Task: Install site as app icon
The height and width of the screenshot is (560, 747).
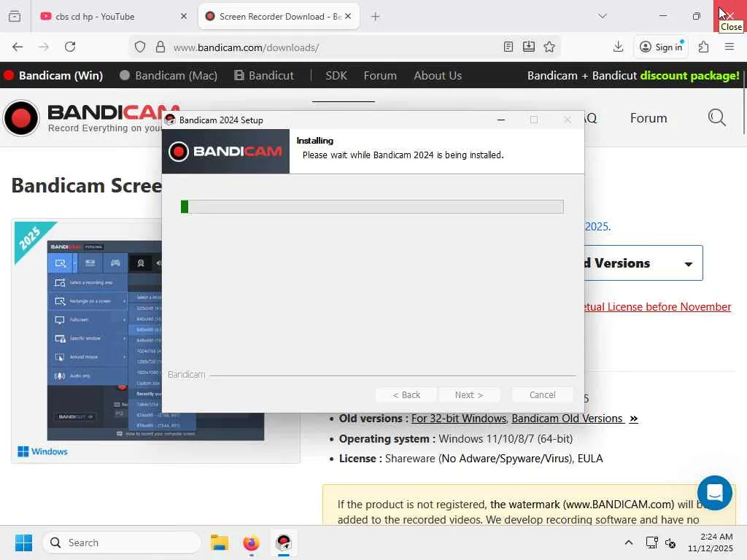Action: point(529,47)
